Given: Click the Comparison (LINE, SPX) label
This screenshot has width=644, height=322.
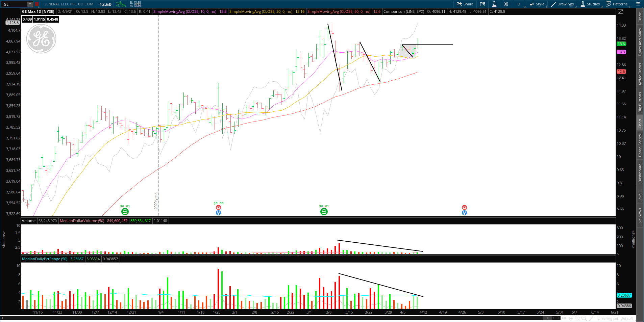Looking at the screenshot, I should (404, 11).
